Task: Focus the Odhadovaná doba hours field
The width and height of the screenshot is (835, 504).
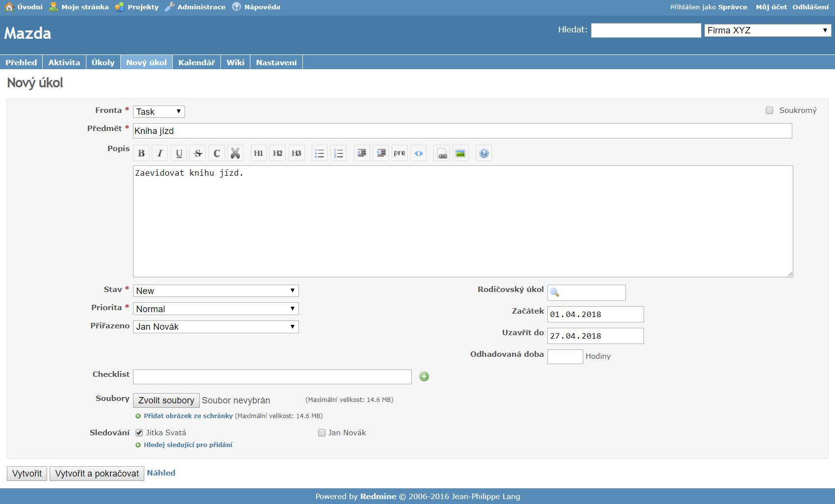Action: pos(565,357)
